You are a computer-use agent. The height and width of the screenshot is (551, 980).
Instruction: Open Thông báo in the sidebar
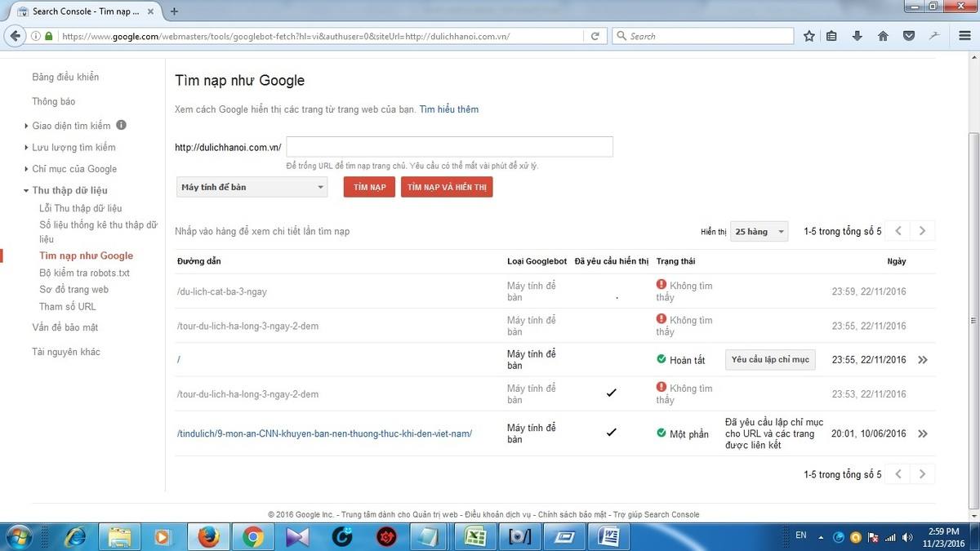click(x=54, y=101)
